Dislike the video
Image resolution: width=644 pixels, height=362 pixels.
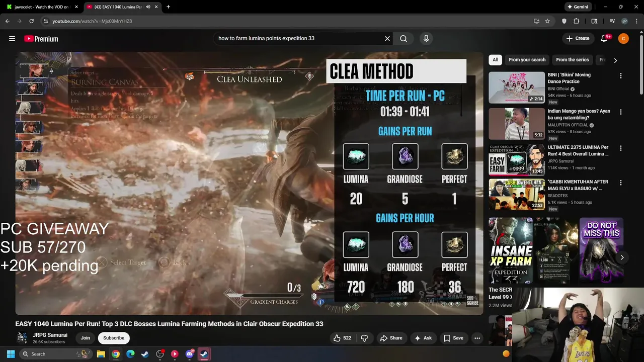pyautogui.click(x=364, y=338)
